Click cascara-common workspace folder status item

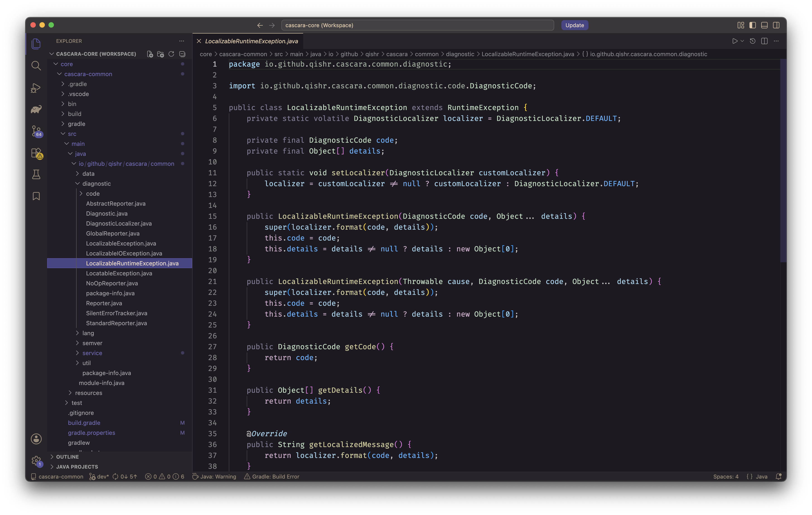pyautogui.click(x=57, y=476)
